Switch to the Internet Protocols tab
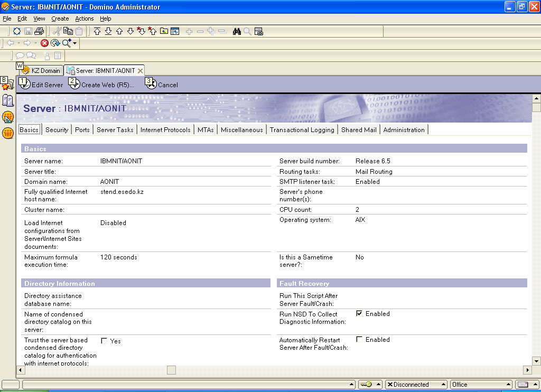The image size is (541, 392). 165,130
